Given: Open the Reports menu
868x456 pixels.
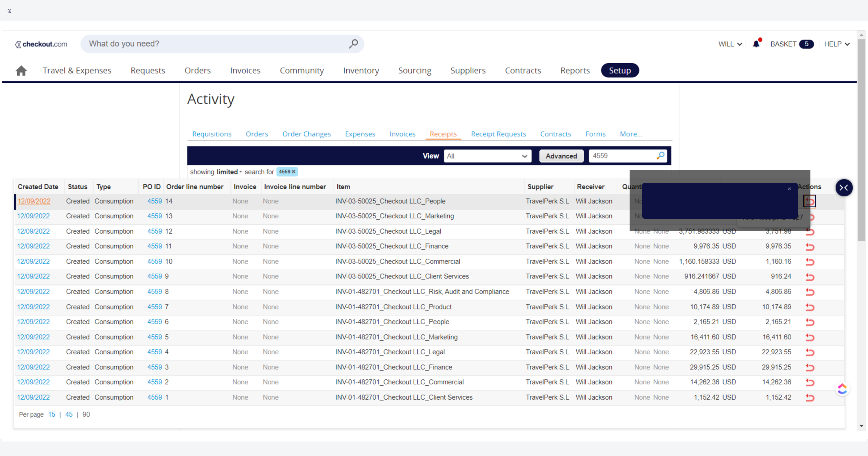Looking at the screenshot, I should point(575,70).
